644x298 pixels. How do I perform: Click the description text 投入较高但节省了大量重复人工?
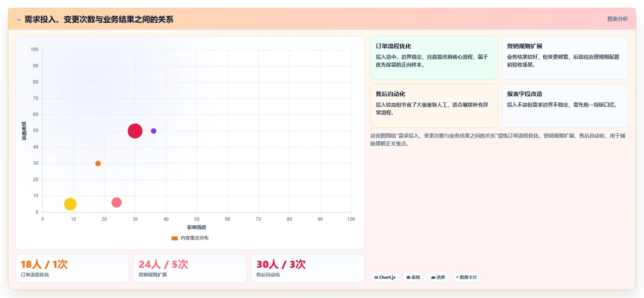[x=432, y=109]
